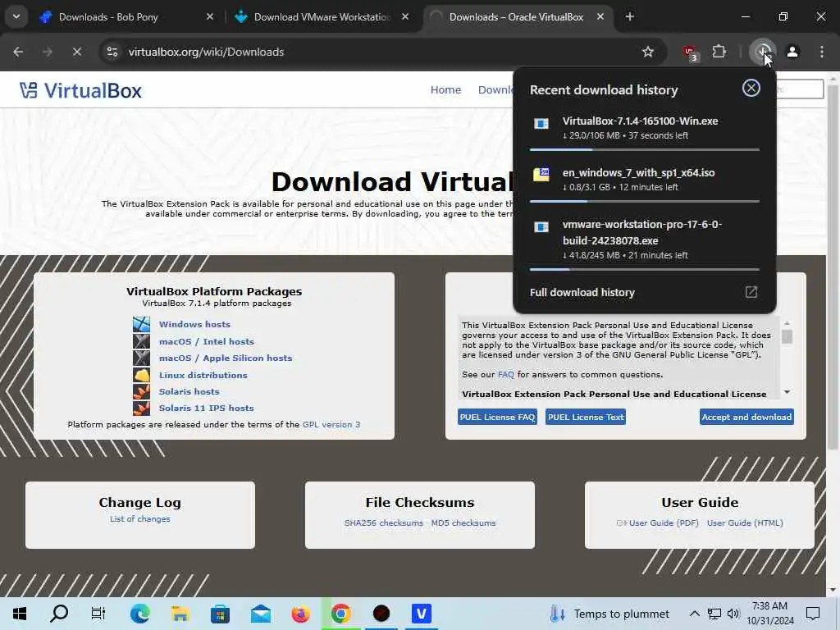This screenshot has height=630, width=840.
Task: Open the tab search chevron
Action: [x=16, y=16]
